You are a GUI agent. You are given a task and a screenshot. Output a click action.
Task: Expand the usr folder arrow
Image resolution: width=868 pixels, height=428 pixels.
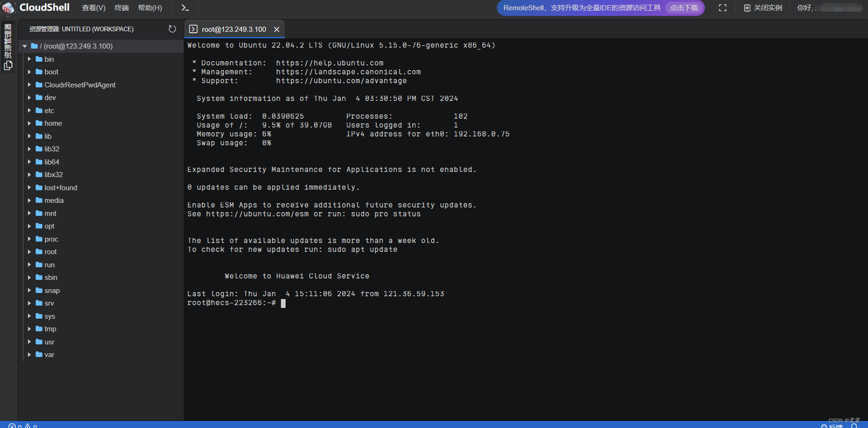[x=29, y=342]
